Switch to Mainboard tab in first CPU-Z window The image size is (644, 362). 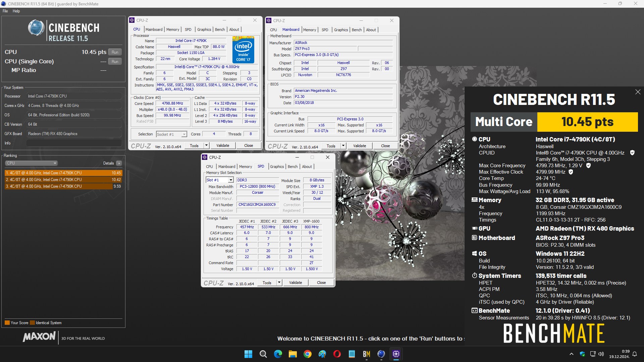(x=154, y=29)
